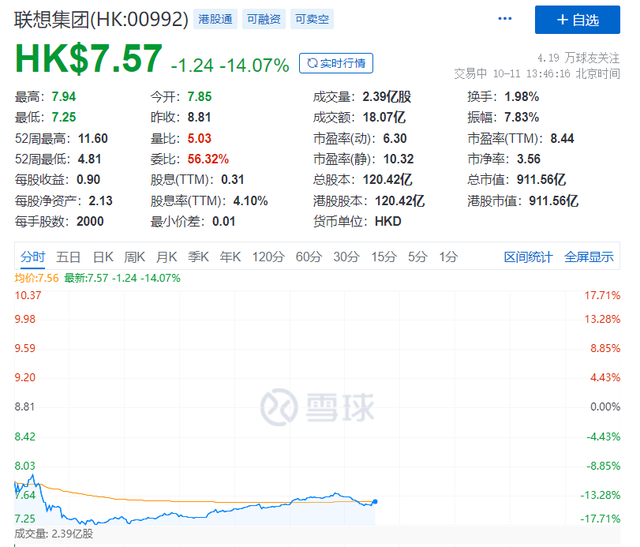Image resolution: width=640 pixels, height=547 pixels.
Task: Select the 1分 interval tab
Action: (x=448, y=257)
